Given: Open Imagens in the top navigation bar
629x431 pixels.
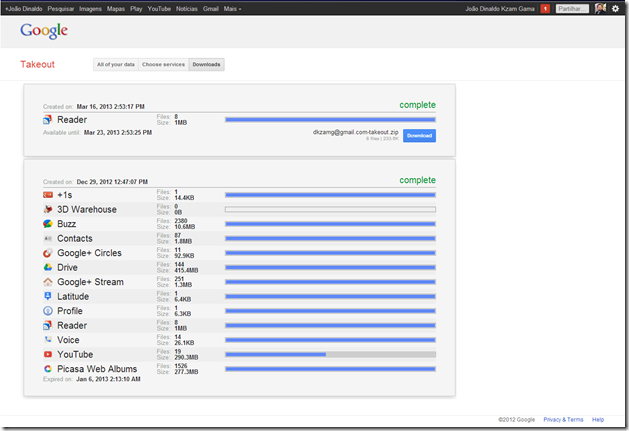Looking at the screenshot, I should click(x=90, y=8).
